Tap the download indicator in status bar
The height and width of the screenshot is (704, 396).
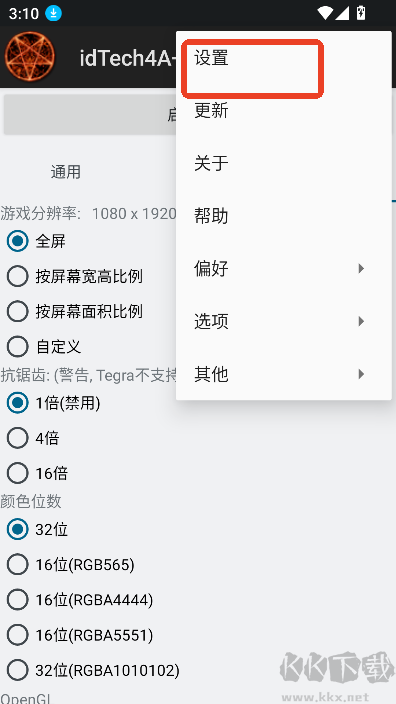tap(53, 13)
